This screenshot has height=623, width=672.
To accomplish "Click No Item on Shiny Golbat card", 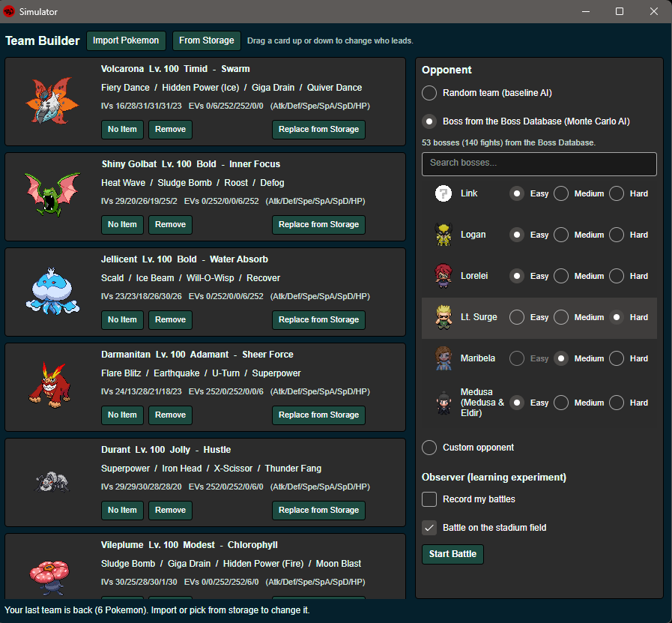I will [122, 225].
